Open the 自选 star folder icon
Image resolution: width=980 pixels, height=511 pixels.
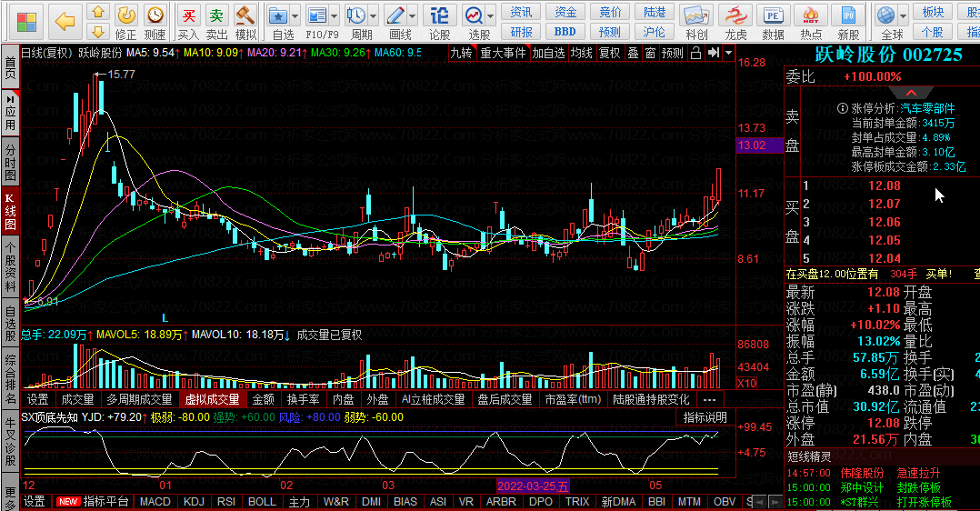pos(278,15)
